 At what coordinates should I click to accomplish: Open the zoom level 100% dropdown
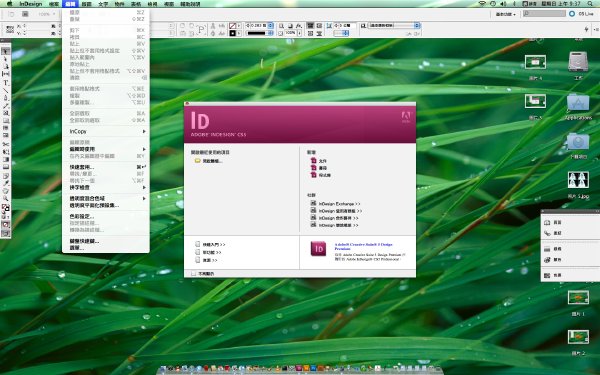[47, 14]
